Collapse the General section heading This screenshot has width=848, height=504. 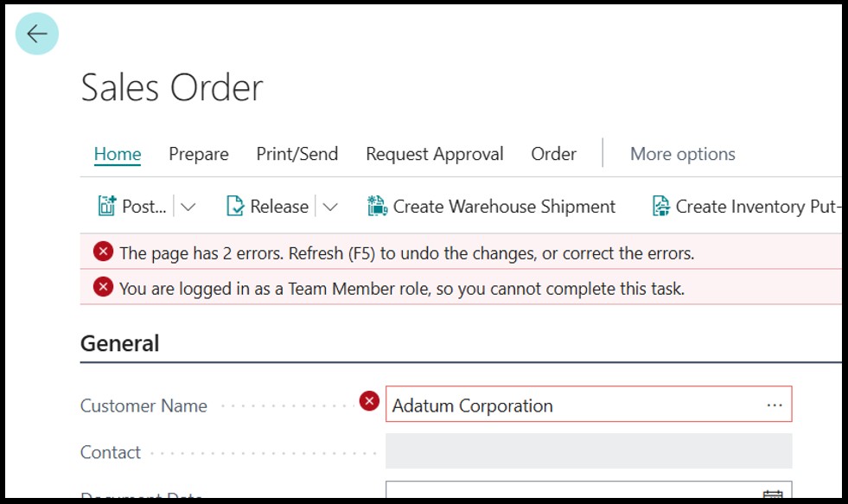[119, 343]
